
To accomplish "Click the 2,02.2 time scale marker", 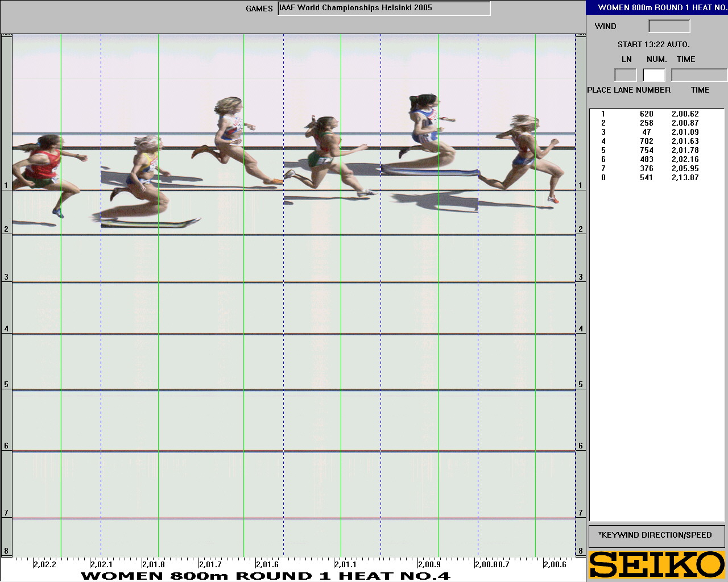I will click(44, 564).
